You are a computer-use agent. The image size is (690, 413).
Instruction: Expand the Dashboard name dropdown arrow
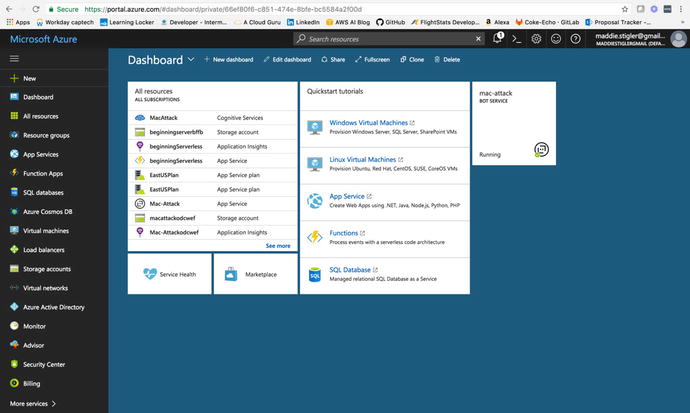[x=191, y=60]
